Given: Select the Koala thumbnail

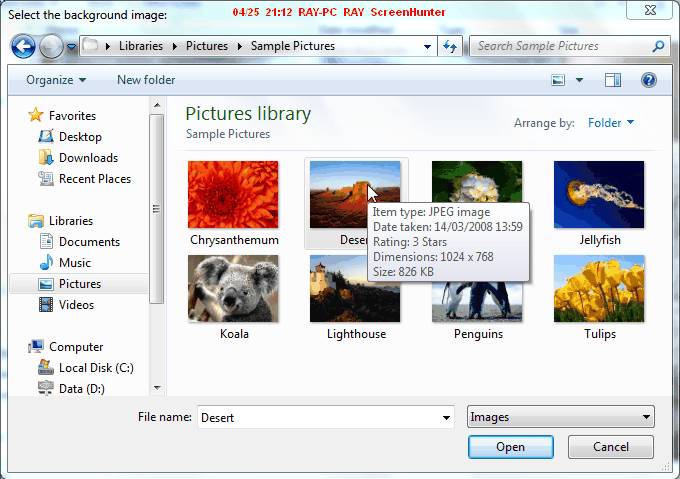Looking at the screenshot, I should [233, 289].
